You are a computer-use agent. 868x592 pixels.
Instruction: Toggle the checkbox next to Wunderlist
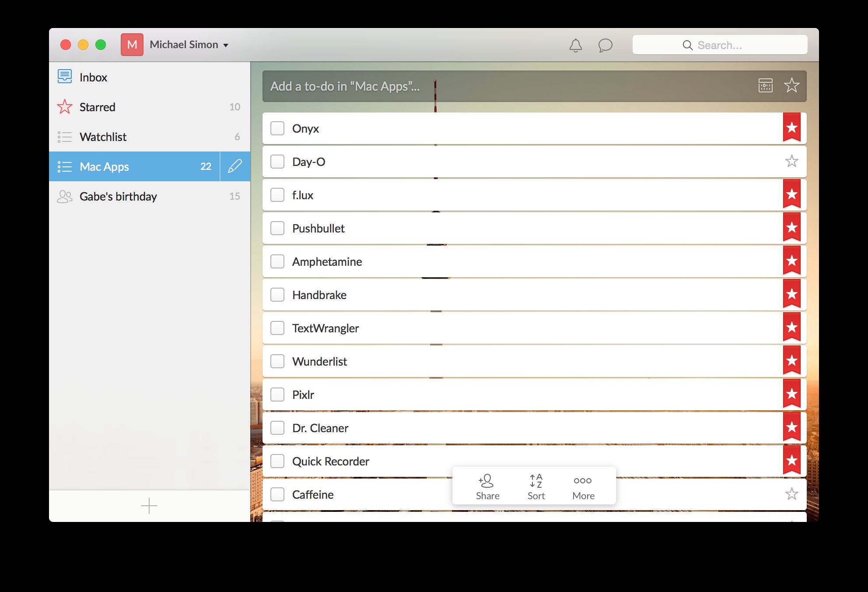(x=277, y=361)
